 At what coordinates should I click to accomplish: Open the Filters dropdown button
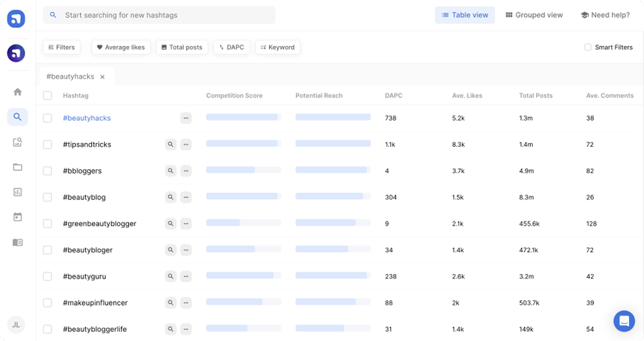click(62, 47)
